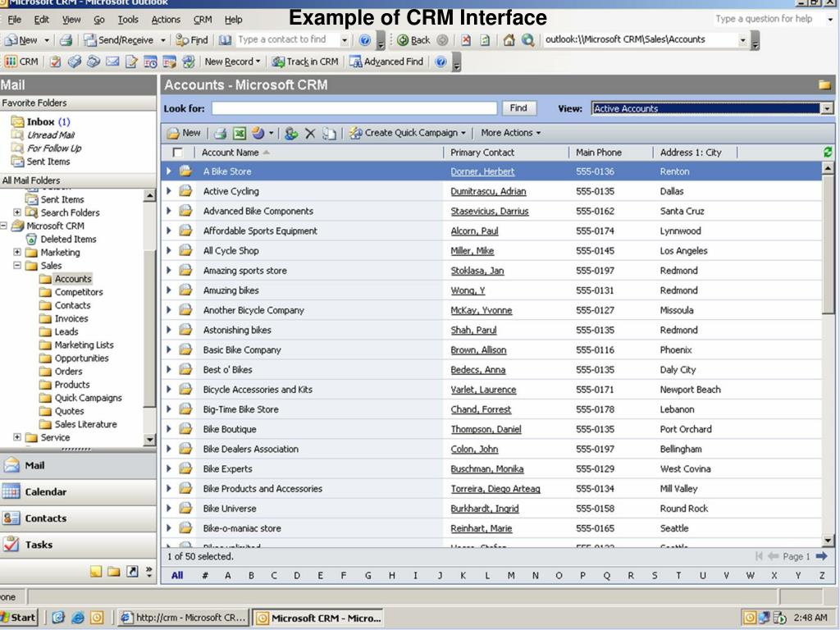Select the Opportunities folder in tree
The width and height of the screenshot is (840, 630).
81,358
